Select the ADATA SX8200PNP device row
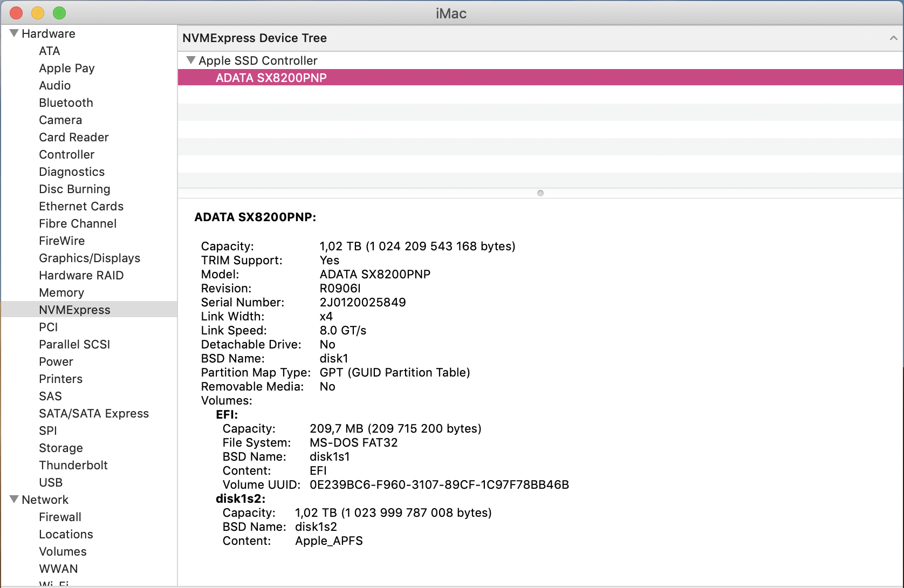The width and height of the screenshot is (904, 588). [540, 78]
